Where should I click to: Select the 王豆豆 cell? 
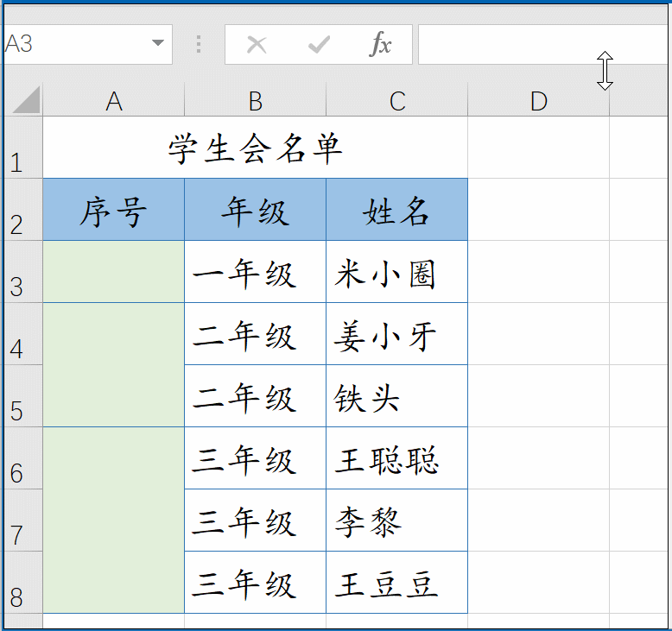pos(396,582)
